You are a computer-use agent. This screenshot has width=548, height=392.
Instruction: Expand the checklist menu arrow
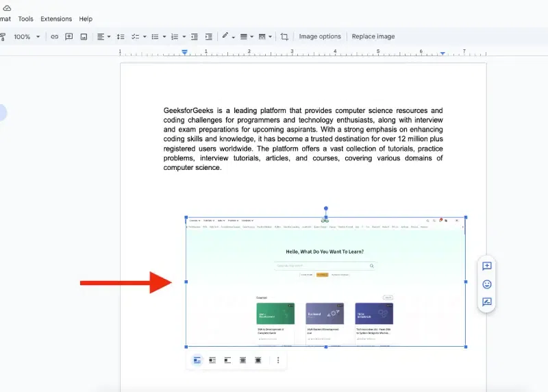[x=145, y=37]
